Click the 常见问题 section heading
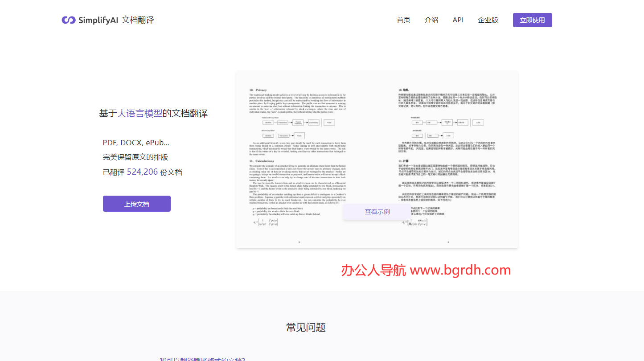644x361 pixels. (x=306, y=328)
